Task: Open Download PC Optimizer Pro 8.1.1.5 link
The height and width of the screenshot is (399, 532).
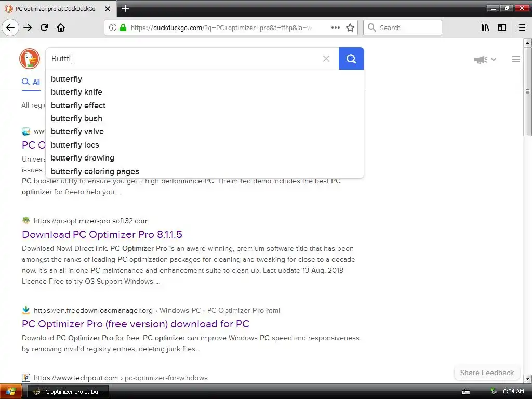Action: pyautogui.click(x=102, y=234)
